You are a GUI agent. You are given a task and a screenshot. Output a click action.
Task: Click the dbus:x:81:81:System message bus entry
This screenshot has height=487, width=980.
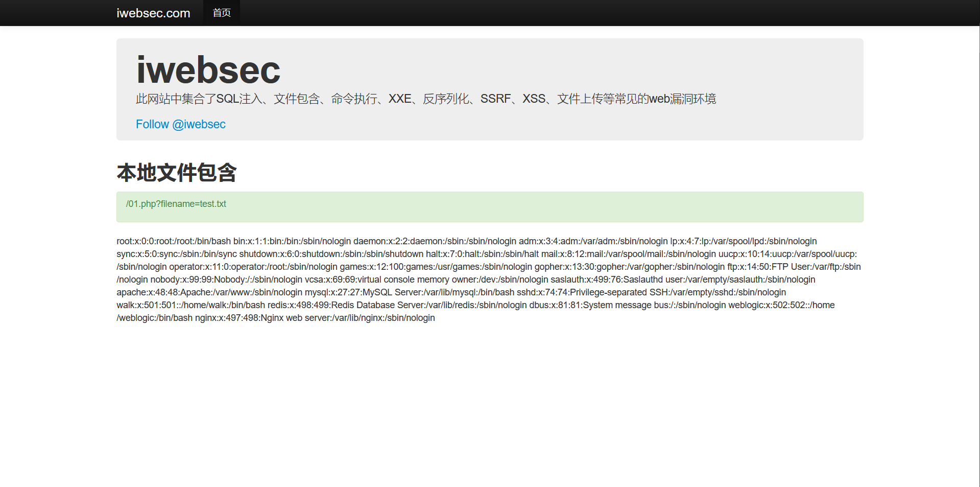628,305
